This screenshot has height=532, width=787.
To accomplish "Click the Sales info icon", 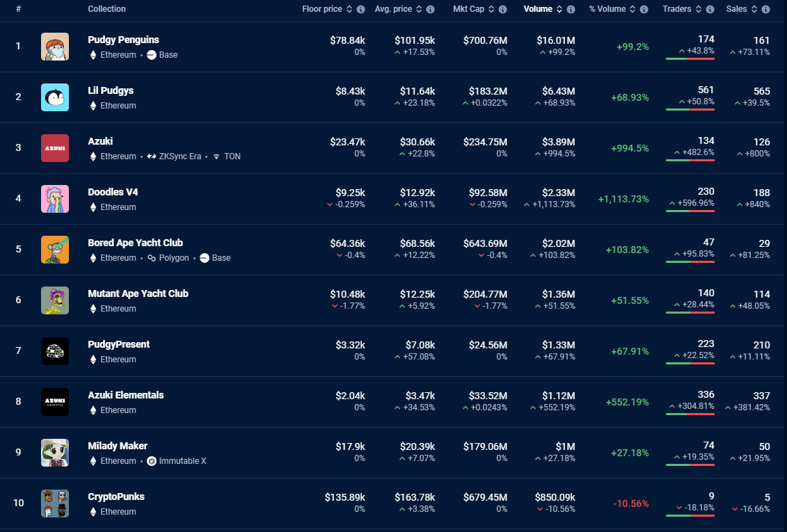I will coord(765,9).
